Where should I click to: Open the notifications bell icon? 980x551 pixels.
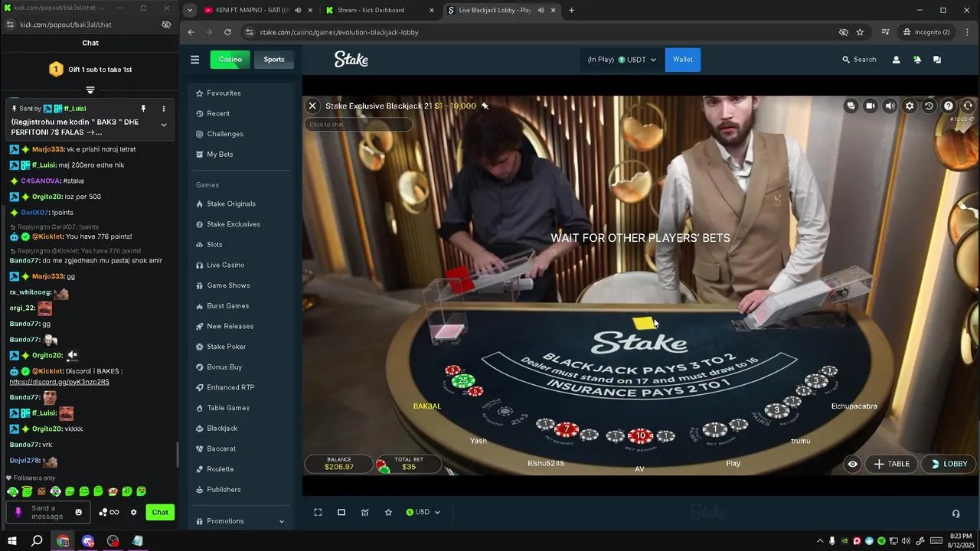pyautogui.click(x=917, y=60)
